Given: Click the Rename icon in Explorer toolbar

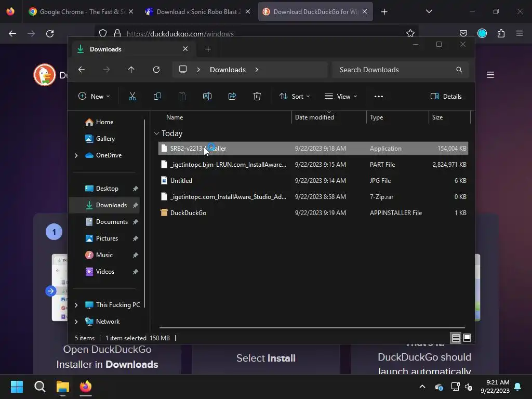Looking at the screenshot, I should point(207,96).
